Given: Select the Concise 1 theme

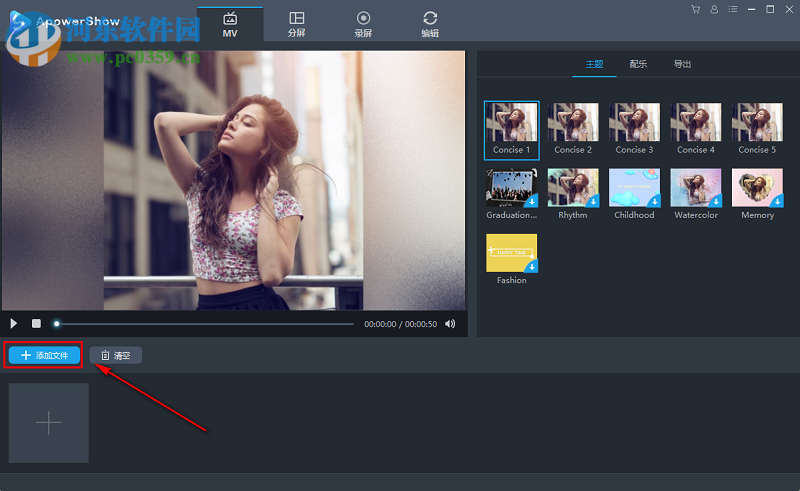Looking at the screenshot, I should 511,130.
